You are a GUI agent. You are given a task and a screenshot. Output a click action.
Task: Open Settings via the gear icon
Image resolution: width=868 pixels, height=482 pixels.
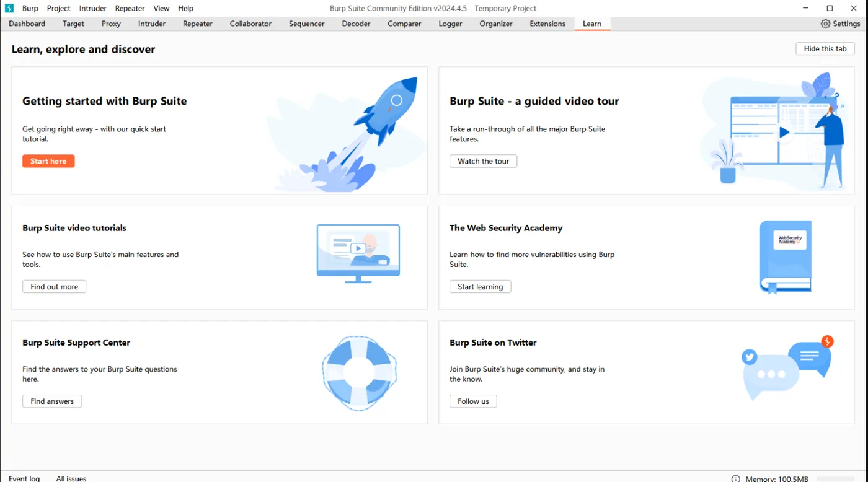click(x=825, y=24)
